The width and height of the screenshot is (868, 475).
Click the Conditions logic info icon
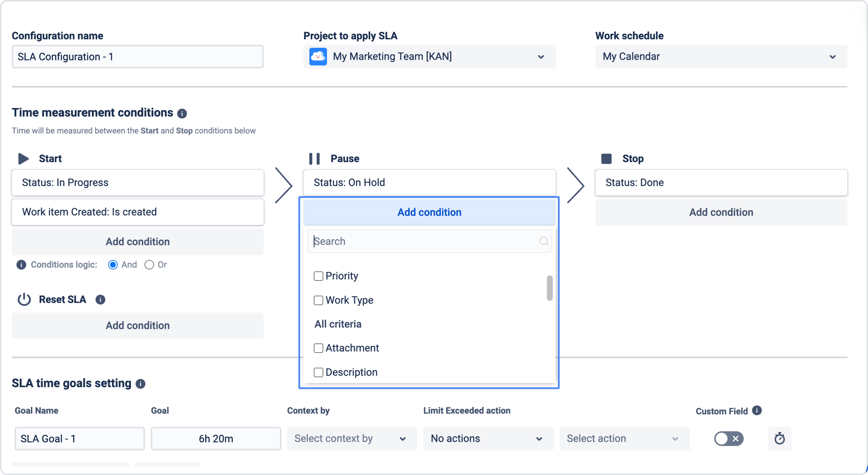(x=21, y=265)
